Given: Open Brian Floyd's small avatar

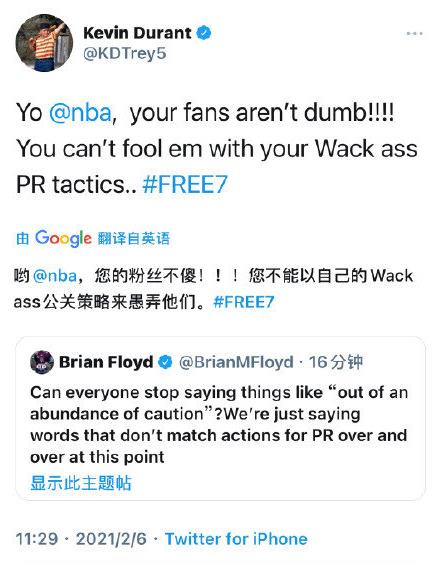Looking at the screenshot, I should pos(42,362).
